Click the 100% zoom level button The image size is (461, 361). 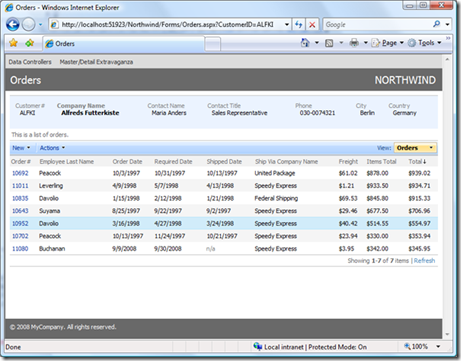pos(416,347)
